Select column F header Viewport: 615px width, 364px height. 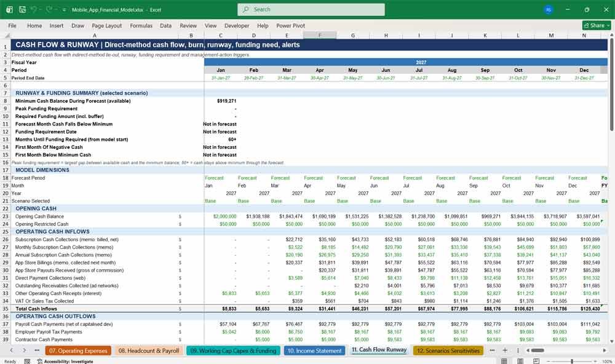coord(320,35)
